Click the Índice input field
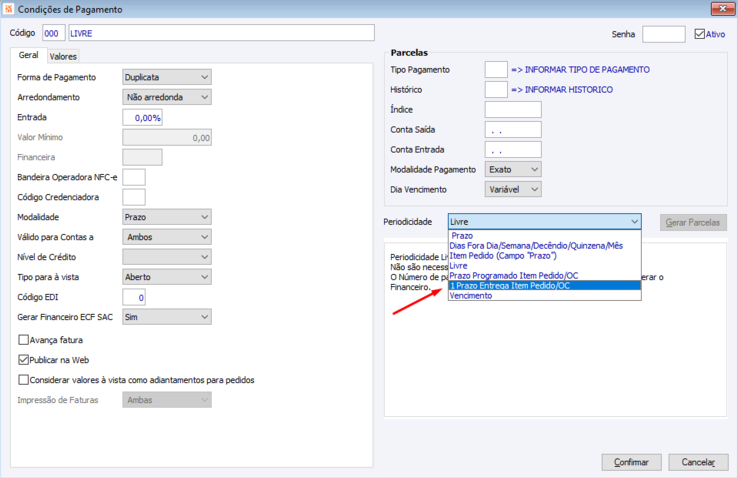This screenshot has height=478, width=738. pos(513,110)
